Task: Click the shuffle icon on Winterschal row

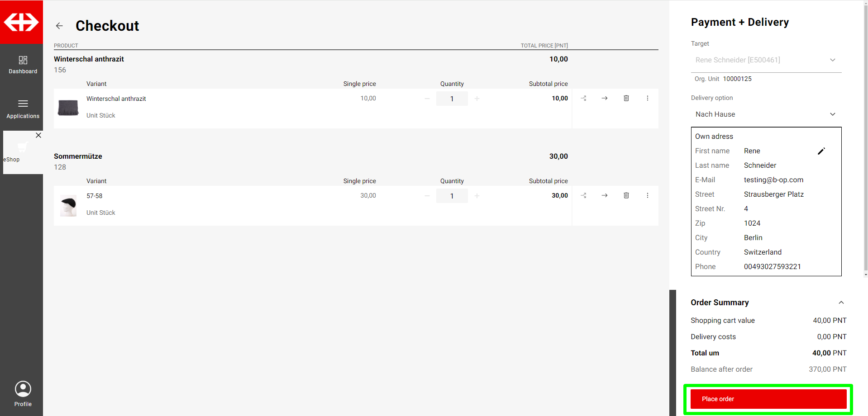Action: [x=583, y=98]
